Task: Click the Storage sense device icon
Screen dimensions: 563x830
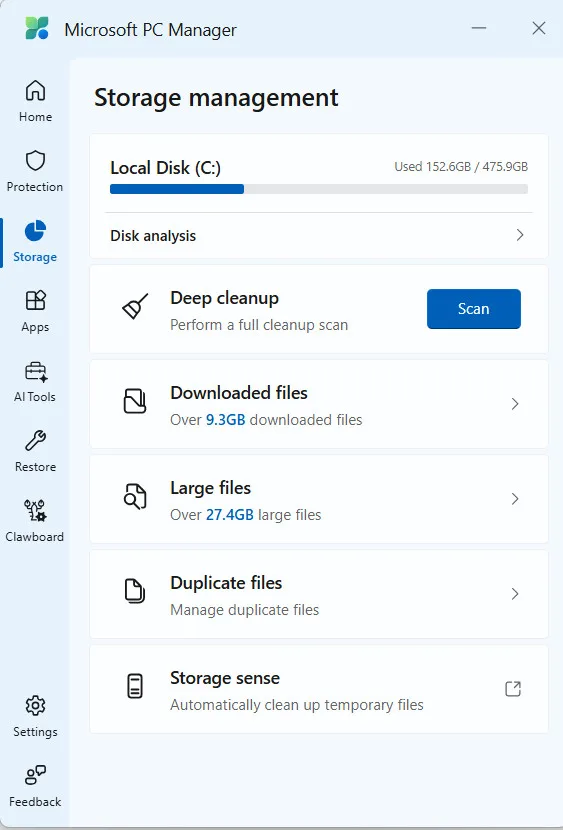Action: point(135,686)
